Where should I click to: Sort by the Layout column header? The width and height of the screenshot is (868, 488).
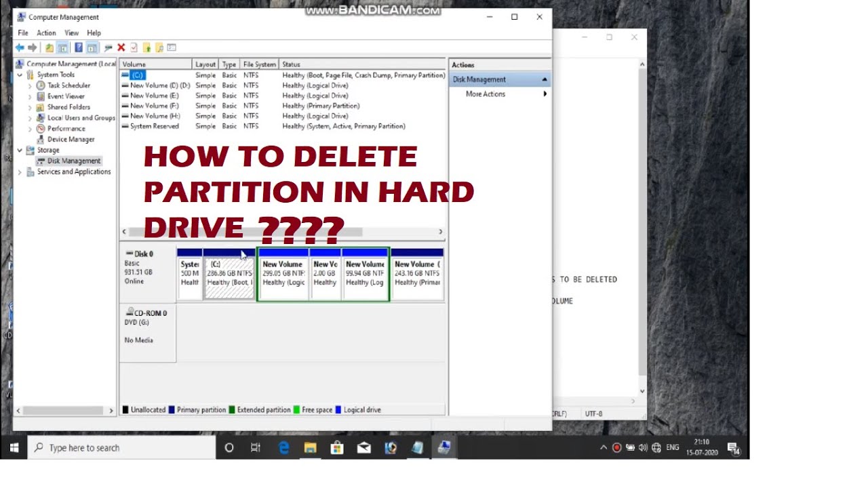(206, 64)
